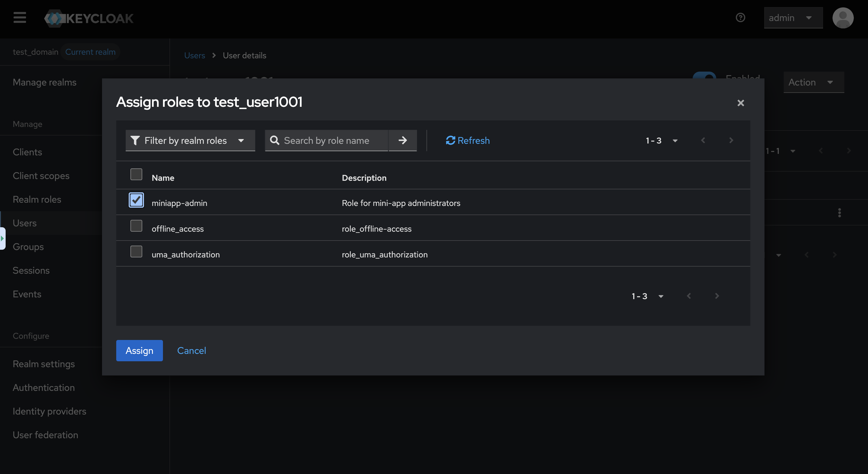Open Realm settings in sidebar

[x=44, y=364]
